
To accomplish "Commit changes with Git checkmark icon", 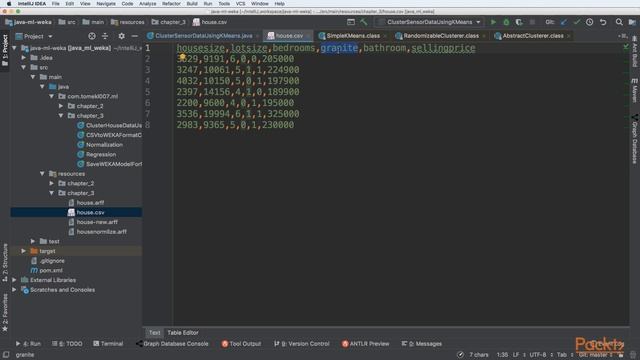I will pos(577,22).
